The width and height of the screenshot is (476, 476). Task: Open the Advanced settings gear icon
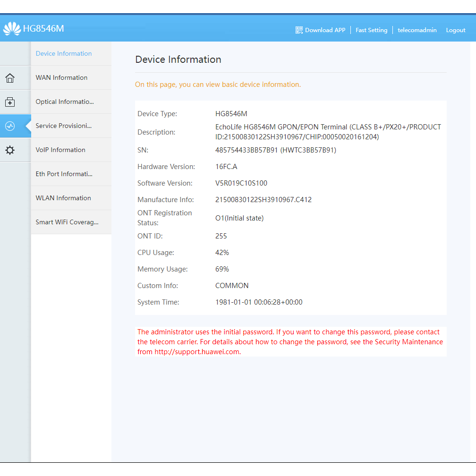coord(10,150)
